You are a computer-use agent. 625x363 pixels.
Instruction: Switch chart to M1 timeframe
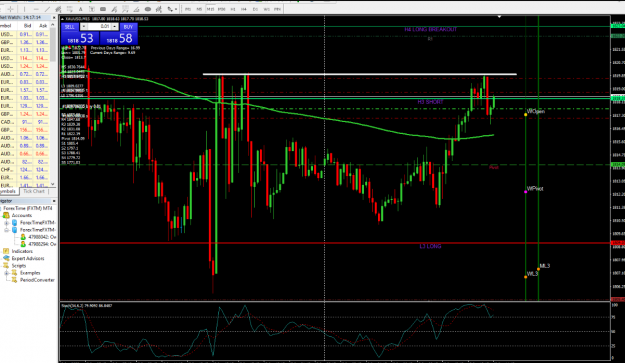(x=188, y=9)
